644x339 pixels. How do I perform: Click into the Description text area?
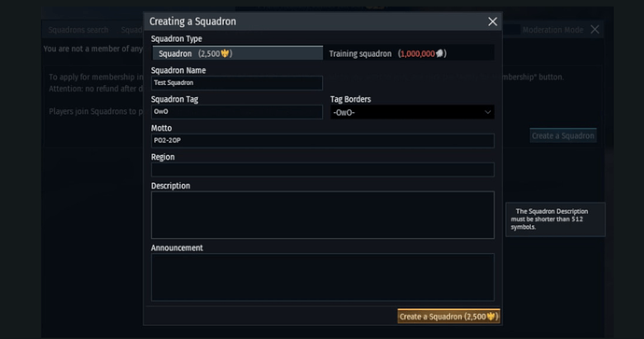[322, 215]
